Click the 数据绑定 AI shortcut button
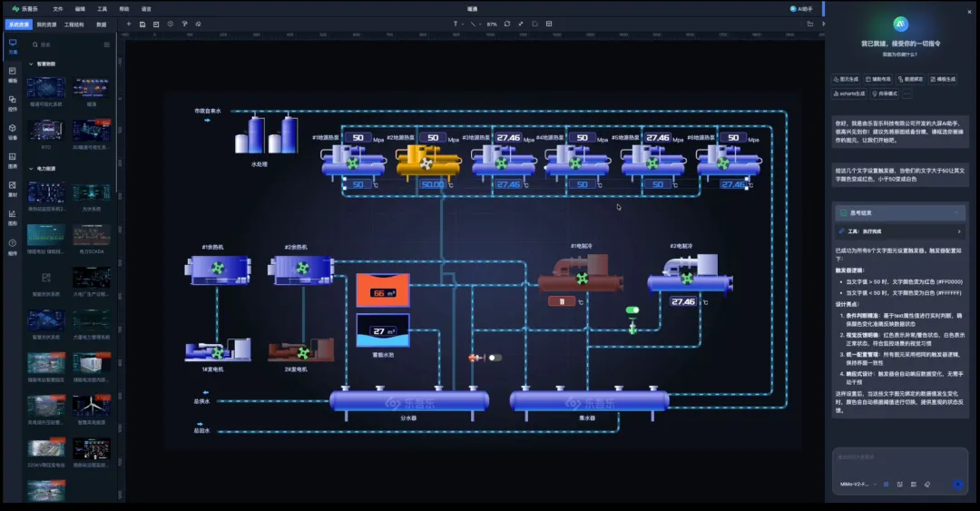This screenshot has width=980, height=511. [911, 80]
